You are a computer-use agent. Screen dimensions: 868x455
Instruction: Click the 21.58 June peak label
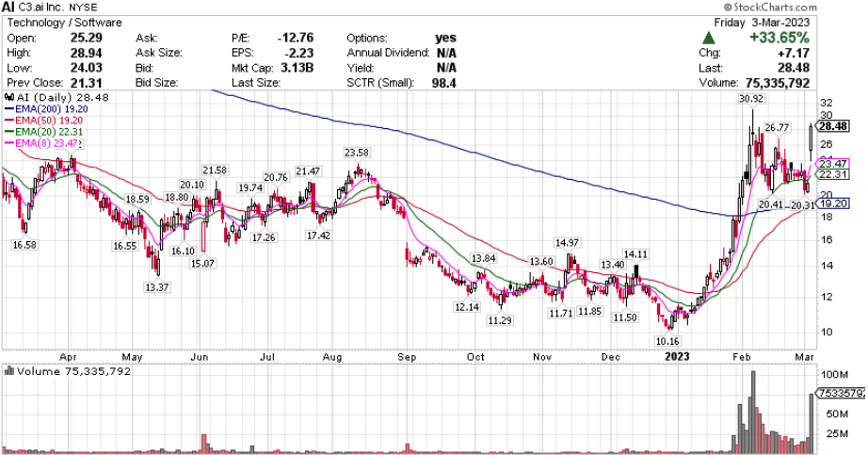click(x=215, y=171)
